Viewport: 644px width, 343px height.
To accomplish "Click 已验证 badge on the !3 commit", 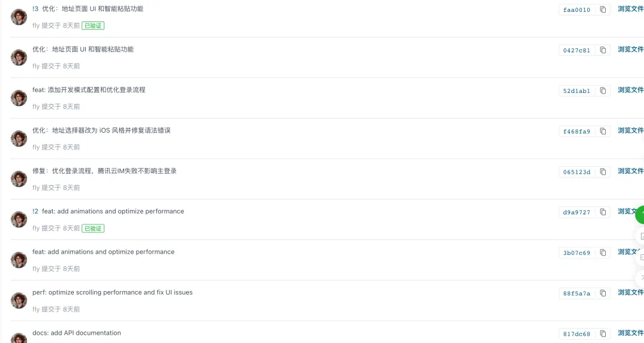I will tap(93, 26).
